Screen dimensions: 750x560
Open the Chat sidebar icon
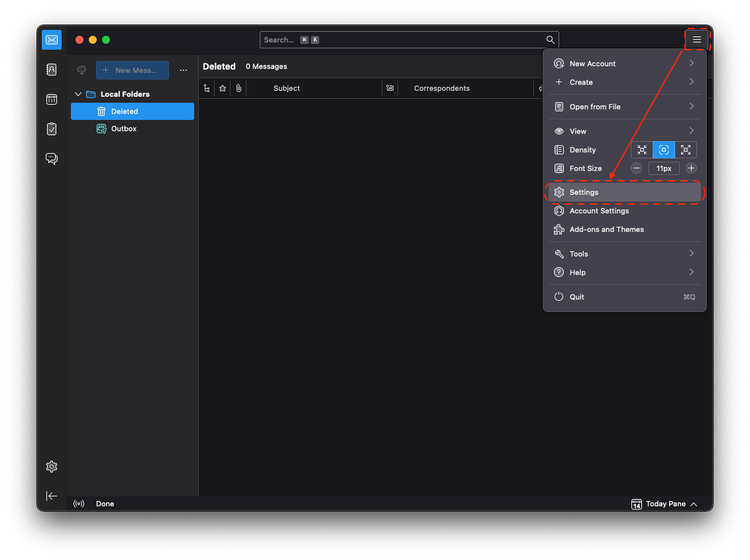tap(52, 158)
